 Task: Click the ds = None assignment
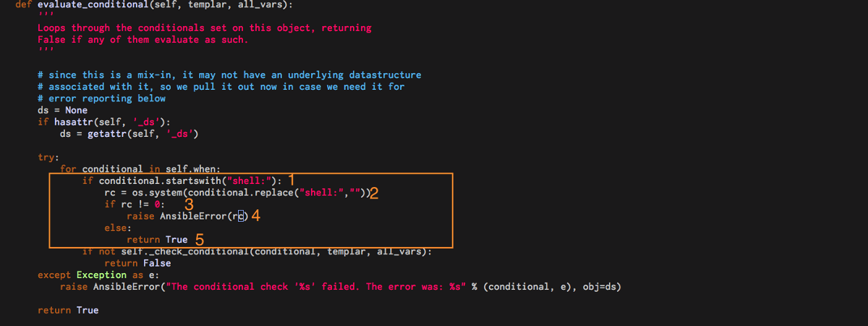pos(62,110)
